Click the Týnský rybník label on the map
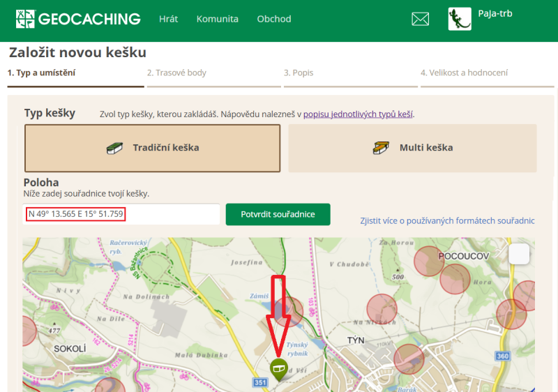The image size is (558, 392). pos(297,349)
